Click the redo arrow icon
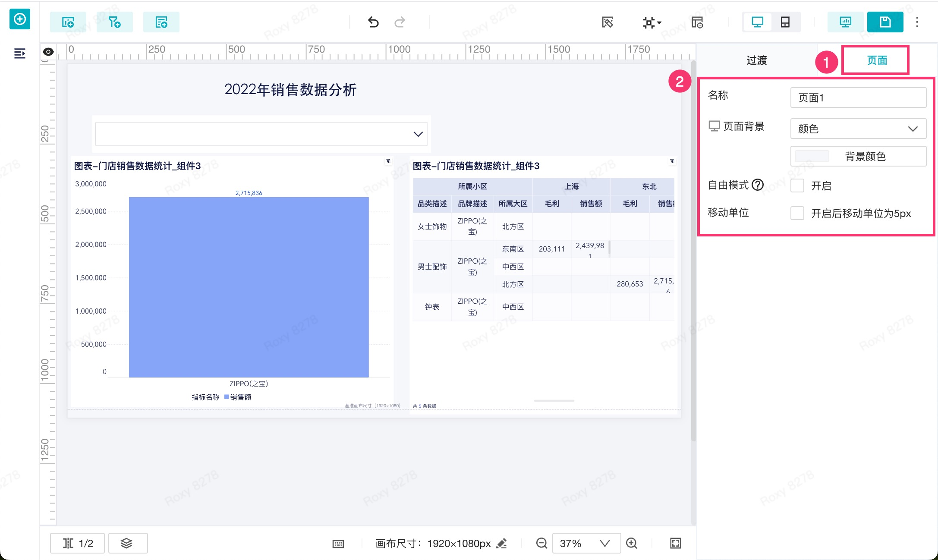The image size is (938, 560). [x=400, y=22]
